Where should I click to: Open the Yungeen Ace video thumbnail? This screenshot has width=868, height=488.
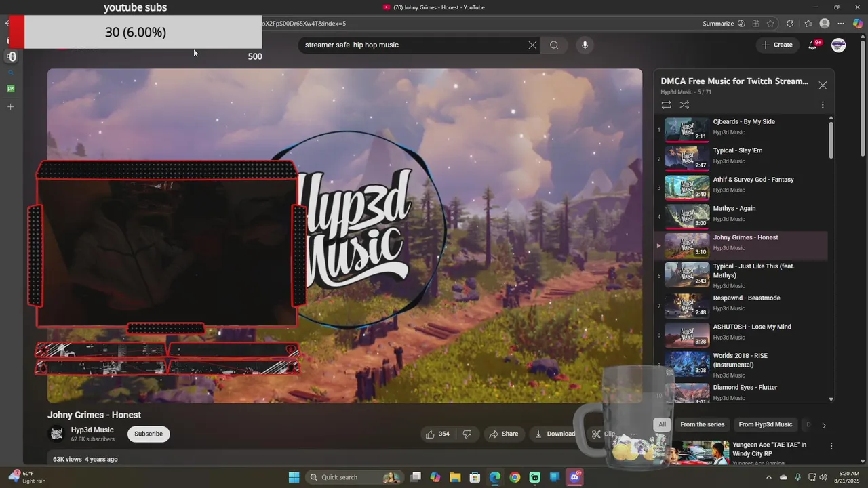coord(692,453)
